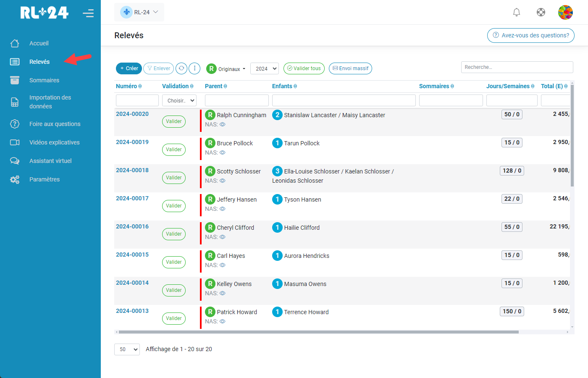The image size is (588, 378).
Task: Switch to the RL-24 workspace selector
Action: point(139,12)
